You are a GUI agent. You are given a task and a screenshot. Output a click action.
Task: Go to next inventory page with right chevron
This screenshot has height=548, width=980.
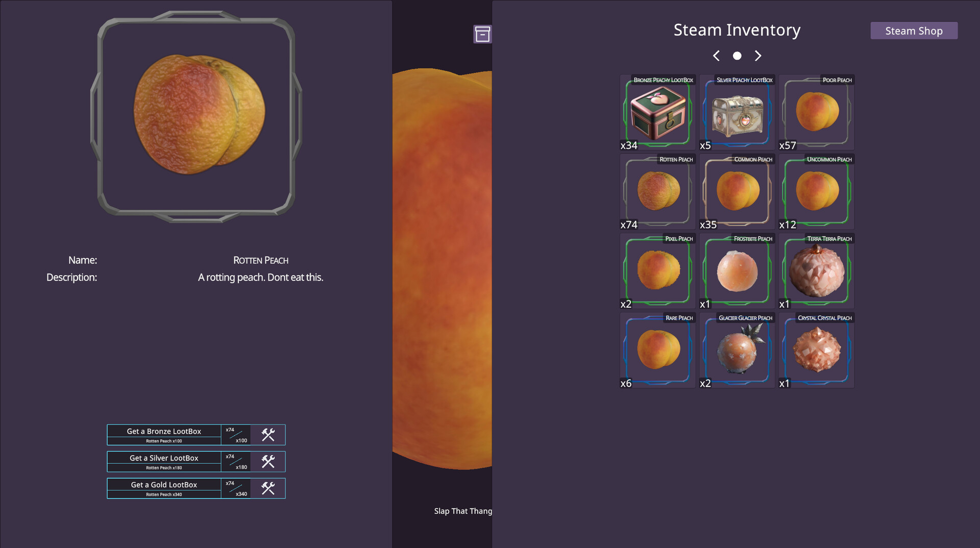click(x=757, y=56)
